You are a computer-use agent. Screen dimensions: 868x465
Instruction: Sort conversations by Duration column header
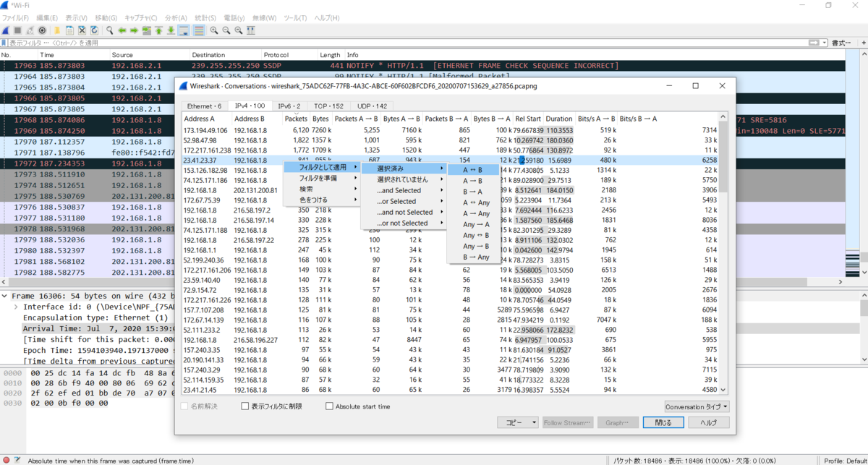pyautogui.click(x=559, y=119)
